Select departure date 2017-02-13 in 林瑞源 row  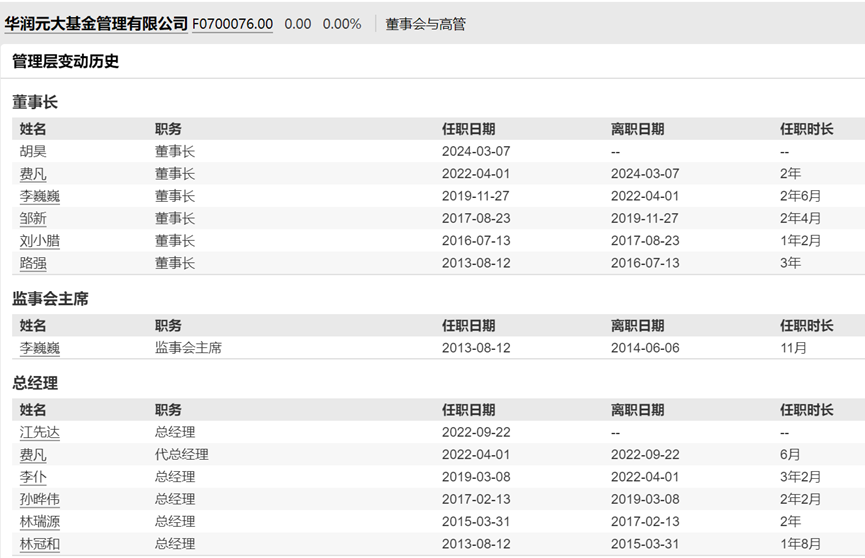(x=645, y=522)
